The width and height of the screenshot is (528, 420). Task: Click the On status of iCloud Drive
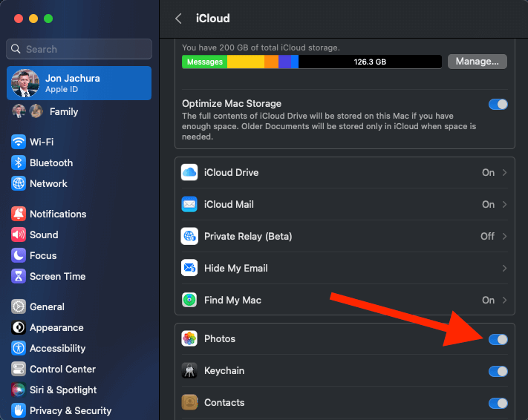coord(488,173)
